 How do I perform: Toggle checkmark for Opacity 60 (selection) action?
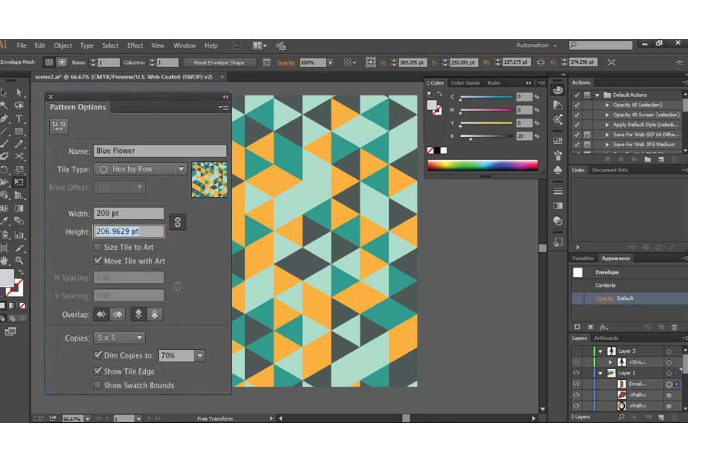(577, 105)
